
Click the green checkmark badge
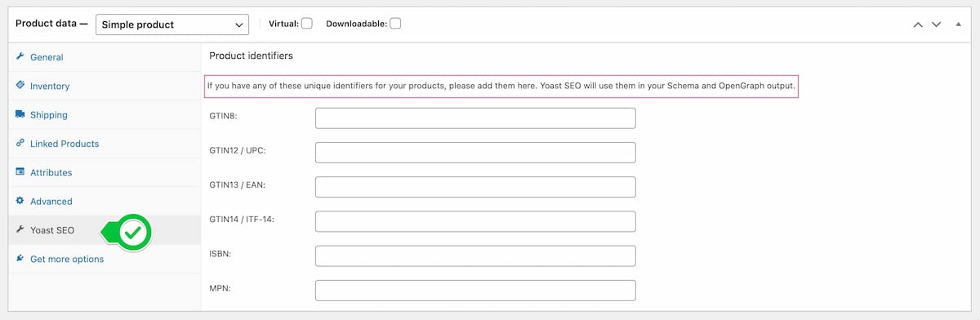point(135,233)
